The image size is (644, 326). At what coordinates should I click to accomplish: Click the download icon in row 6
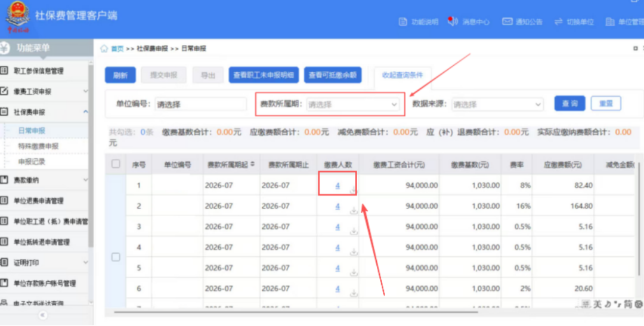click(354, 293)
